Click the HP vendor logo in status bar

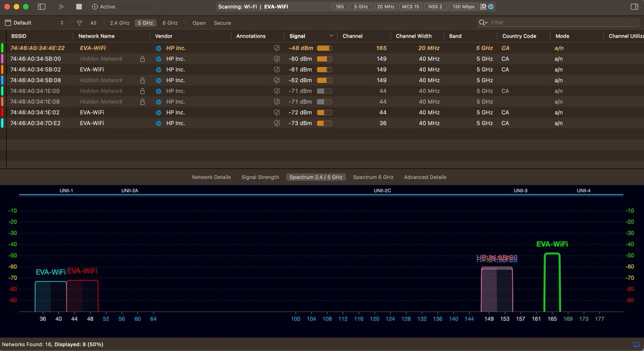(491, 7)
